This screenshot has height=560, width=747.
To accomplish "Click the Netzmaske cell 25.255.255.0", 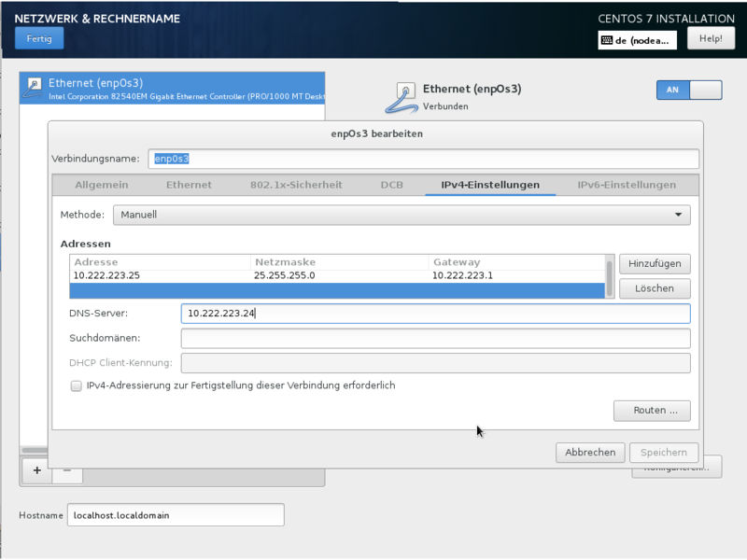I will (x=285, y=275).
